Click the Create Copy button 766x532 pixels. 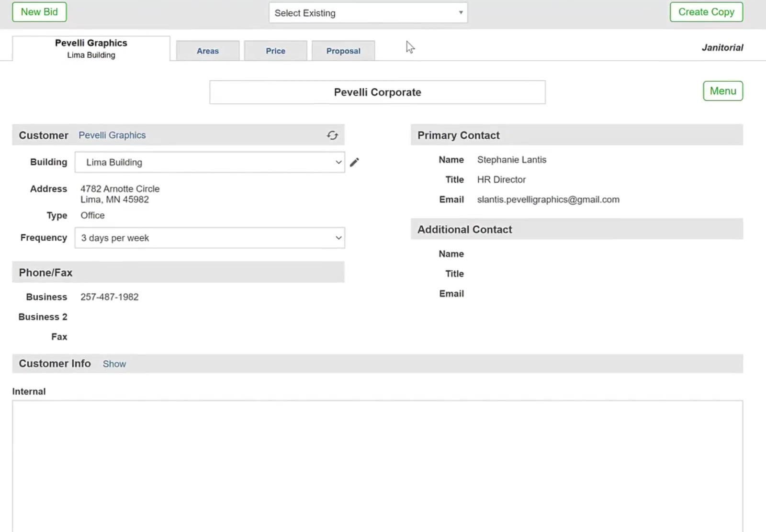coord(706,12)
